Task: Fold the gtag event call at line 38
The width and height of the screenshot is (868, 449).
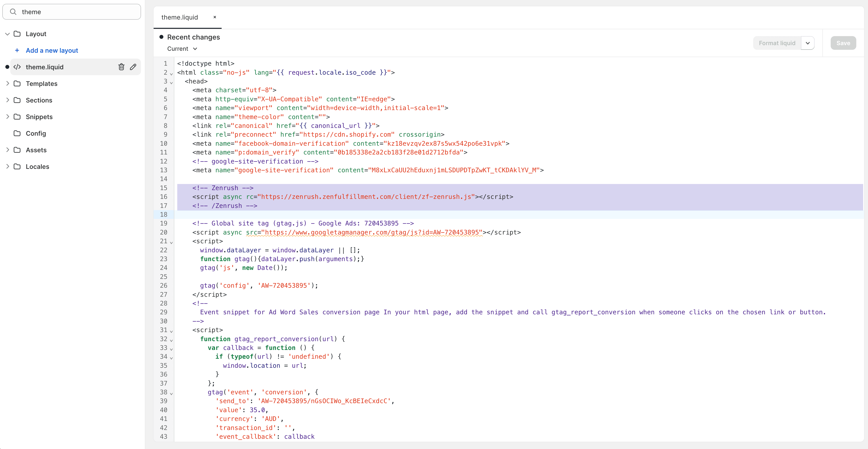Action: (x=171, y=393)
